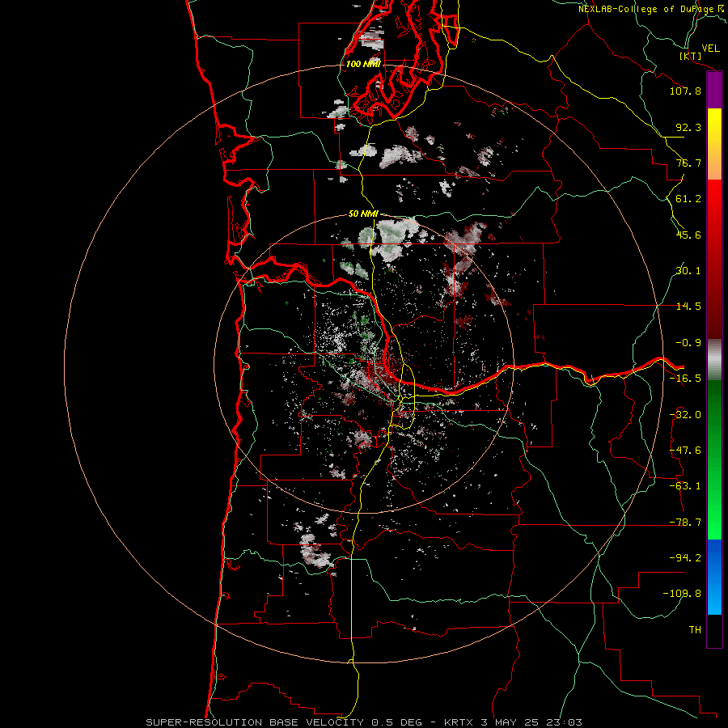Click the 100 NMI range ring label
The height and width of the screenshot is (728, 728).
coord(363,64)
